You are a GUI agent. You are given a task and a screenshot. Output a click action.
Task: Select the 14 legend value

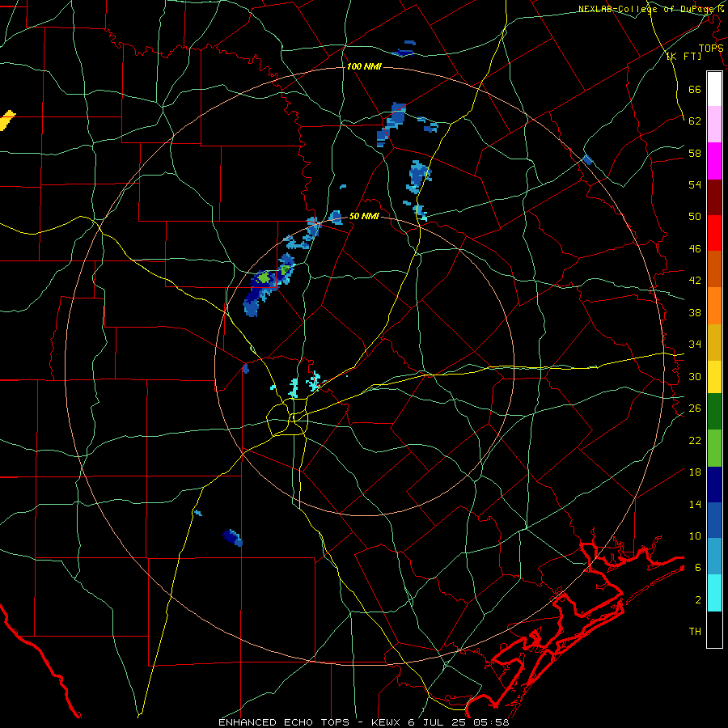(695, 504)
